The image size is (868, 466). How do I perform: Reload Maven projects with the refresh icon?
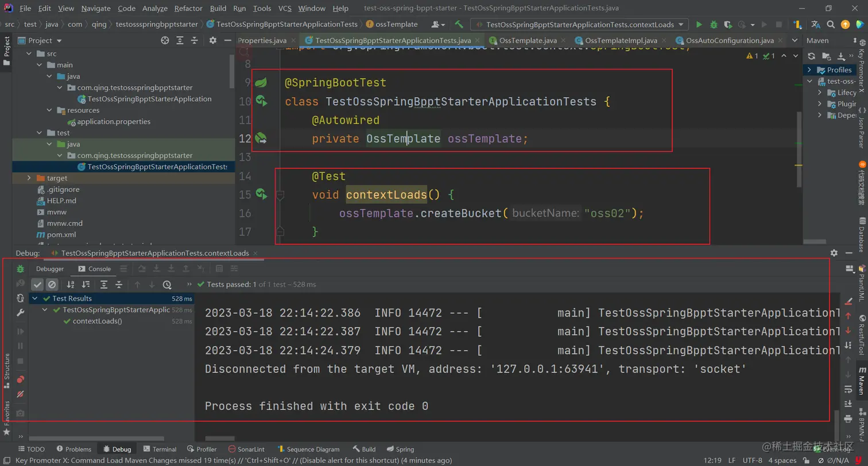pos(811,56)
